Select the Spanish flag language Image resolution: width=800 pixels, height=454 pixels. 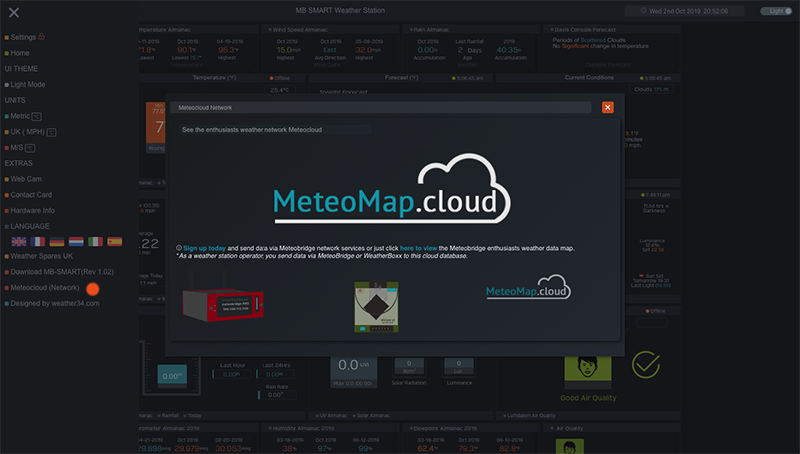click(x=114, y=241)
